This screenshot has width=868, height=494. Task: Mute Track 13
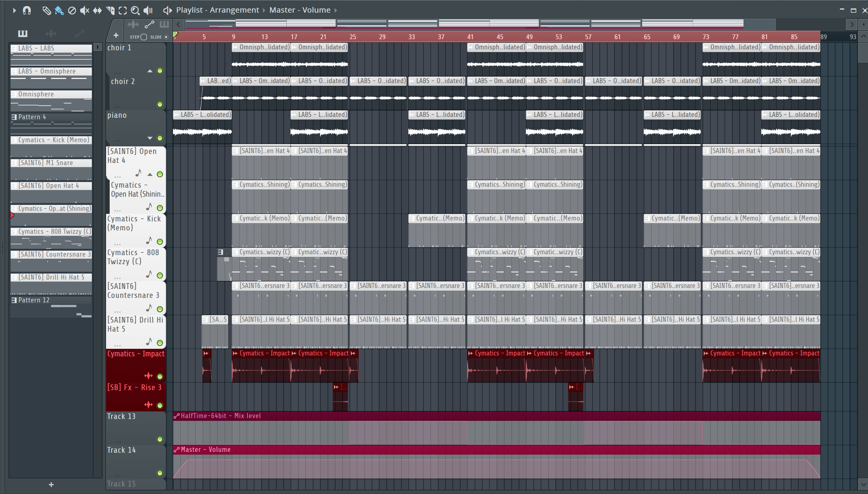(x=160, y=440)
